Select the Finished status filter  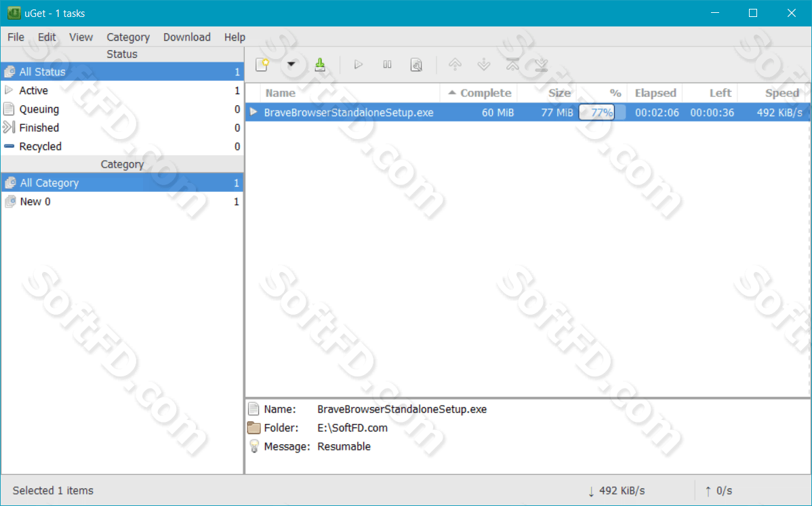122,128
